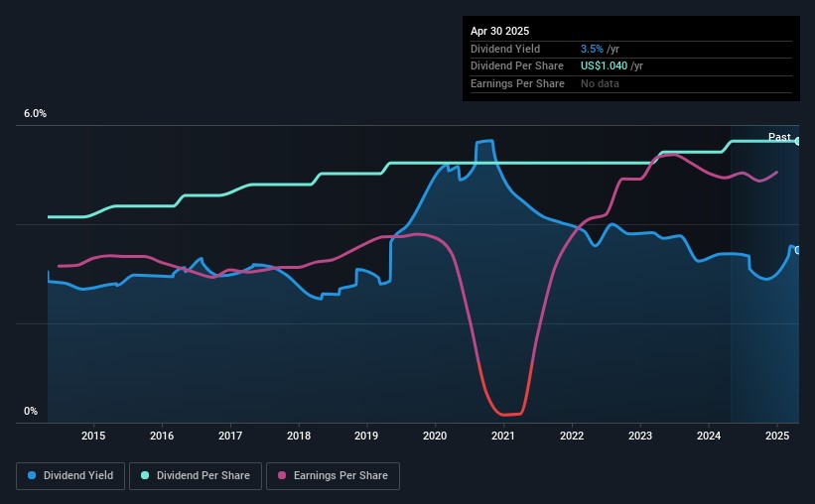The width and height of the screenshot is (815, 504).
Task: Select the blue Dividend Yield endpoint marker
Action: point(798,249)
